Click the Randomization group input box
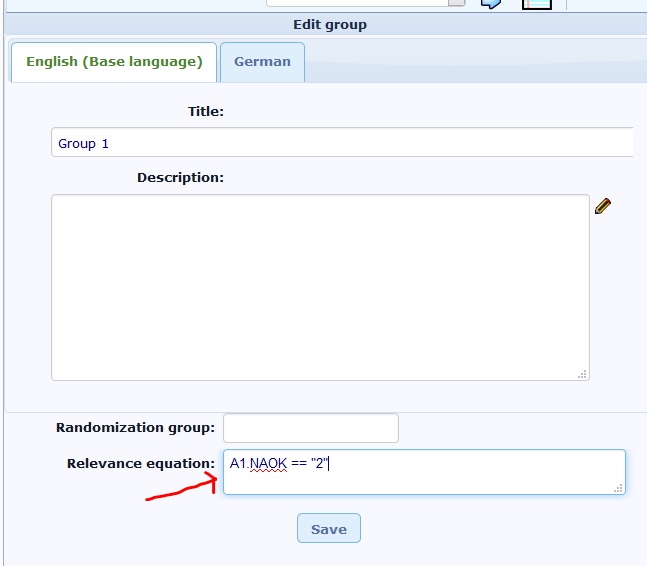The image size is (647, 566). (311, 428)
